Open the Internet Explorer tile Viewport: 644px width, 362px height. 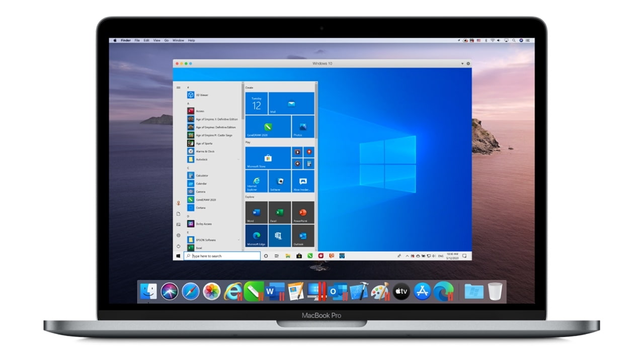pos(257,181)
